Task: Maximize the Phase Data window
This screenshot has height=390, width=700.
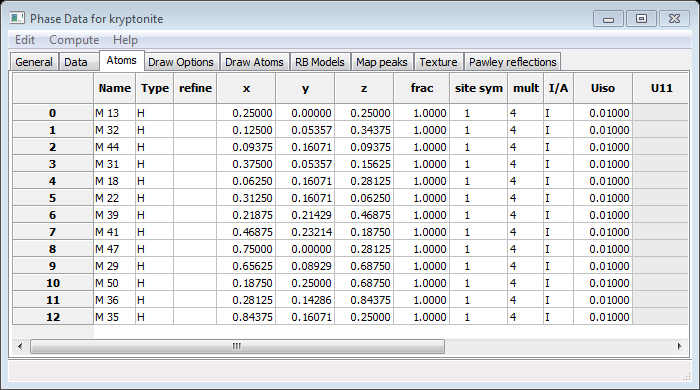Action: (x=641, y=19)
